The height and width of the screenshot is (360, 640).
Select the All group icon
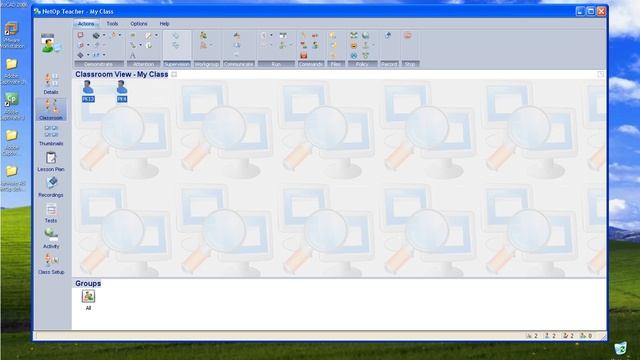[x=88, y=300]
